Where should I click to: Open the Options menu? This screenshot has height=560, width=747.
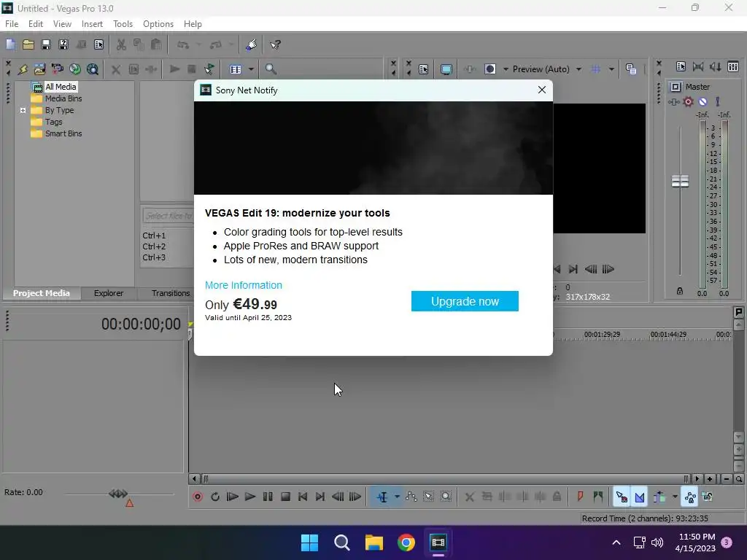[158, 24]
